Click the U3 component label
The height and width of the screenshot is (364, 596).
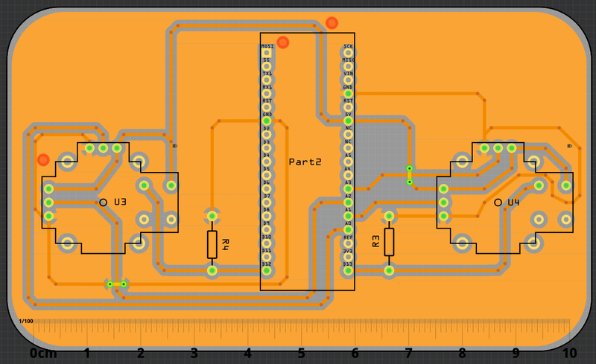119,202
